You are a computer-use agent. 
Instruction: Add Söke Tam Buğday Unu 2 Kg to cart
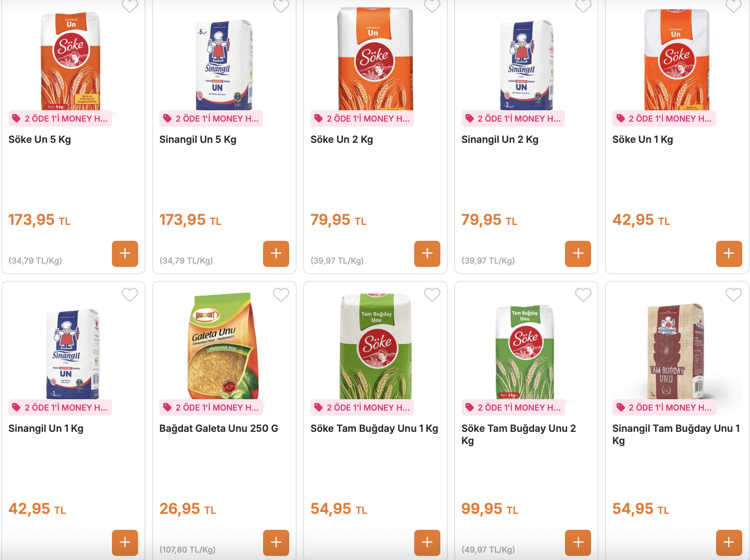tap(578, 542)
